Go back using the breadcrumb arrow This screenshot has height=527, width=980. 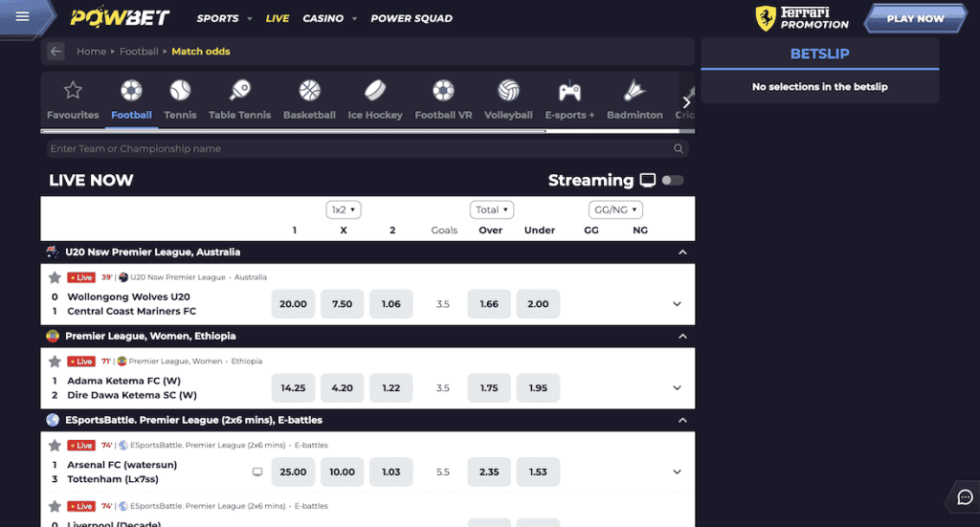tap(56, 52)
